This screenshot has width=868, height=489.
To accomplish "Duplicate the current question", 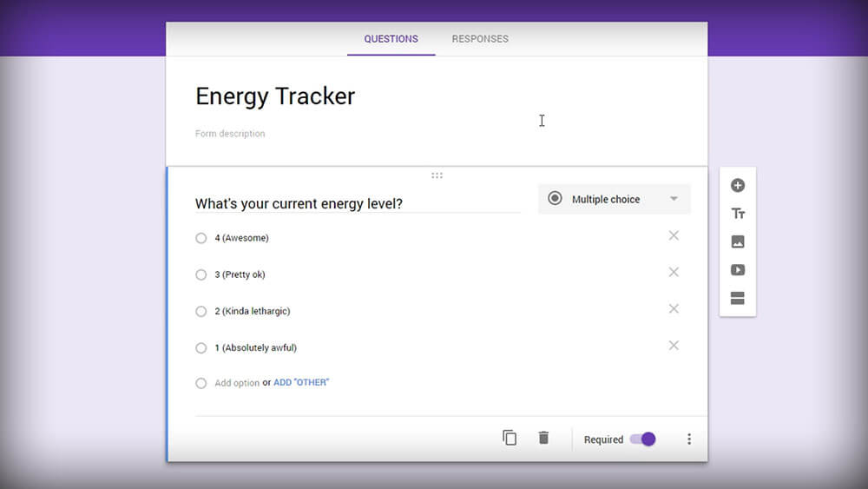I will (510, 438).
